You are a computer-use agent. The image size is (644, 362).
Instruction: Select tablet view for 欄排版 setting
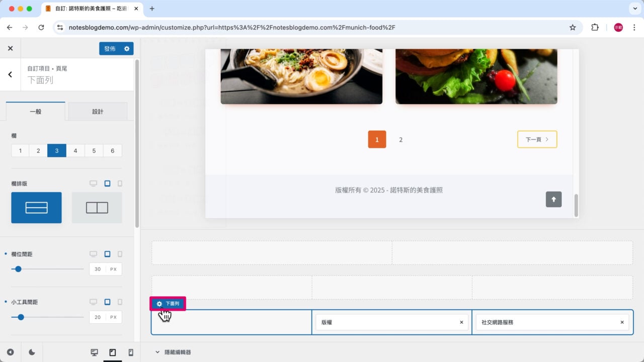(107, 184)
